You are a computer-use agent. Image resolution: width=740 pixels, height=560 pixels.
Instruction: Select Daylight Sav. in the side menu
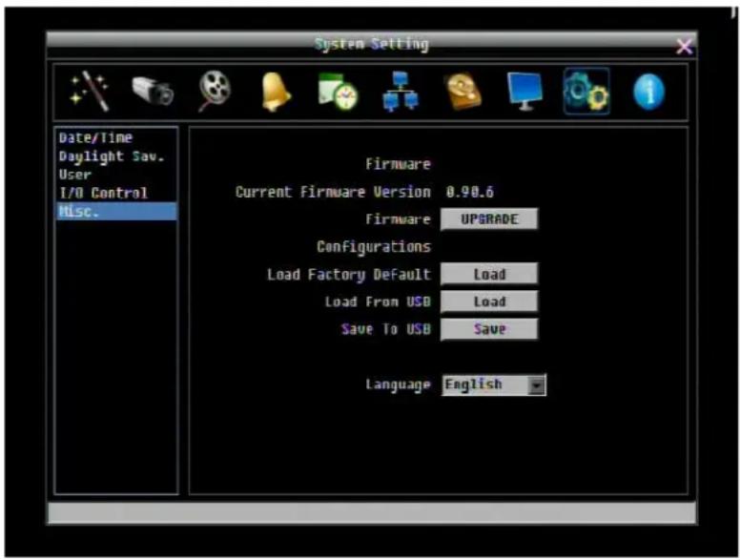click(116, 156)
